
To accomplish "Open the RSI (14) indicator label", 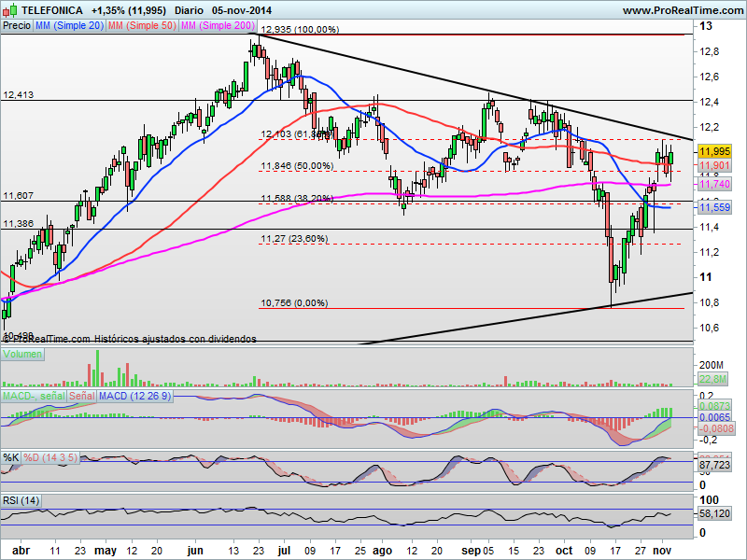I will tap(21, 500).
